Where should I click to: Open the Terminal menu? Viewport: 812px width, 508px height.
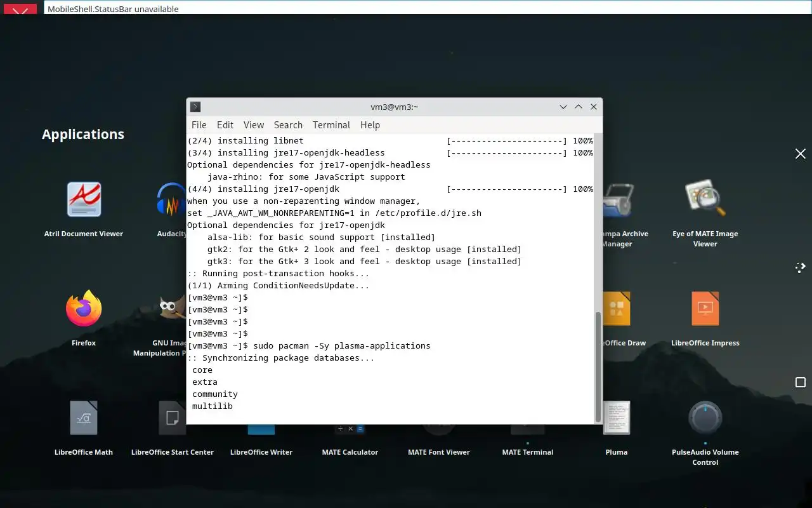[331, 125]
